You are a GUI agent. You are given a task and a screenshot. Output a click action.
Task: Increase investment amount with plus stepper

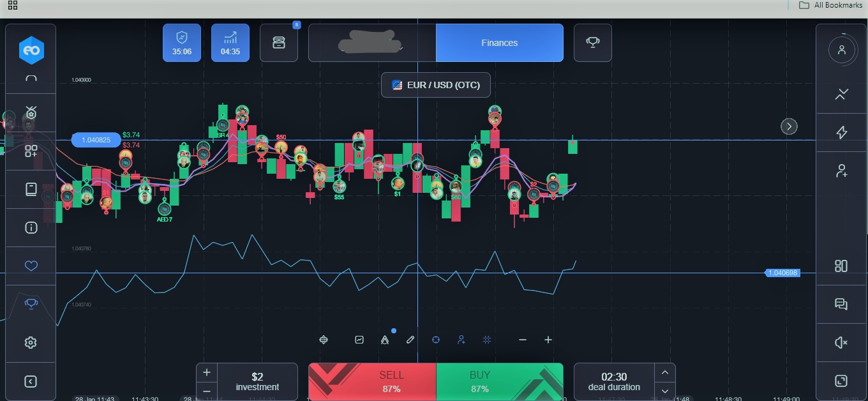(207, 372)
